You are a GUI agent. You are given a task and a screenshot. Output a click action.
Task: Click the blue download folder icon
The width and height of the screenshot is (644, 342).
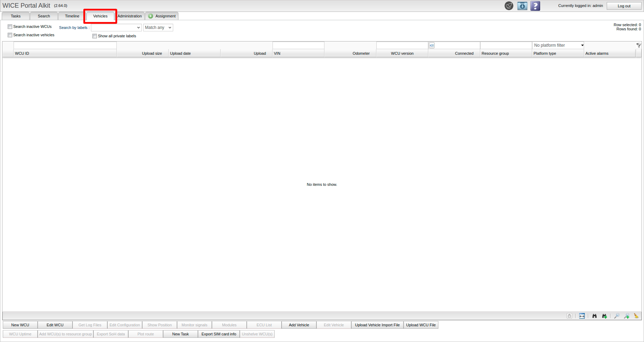(x=522, y=6)
